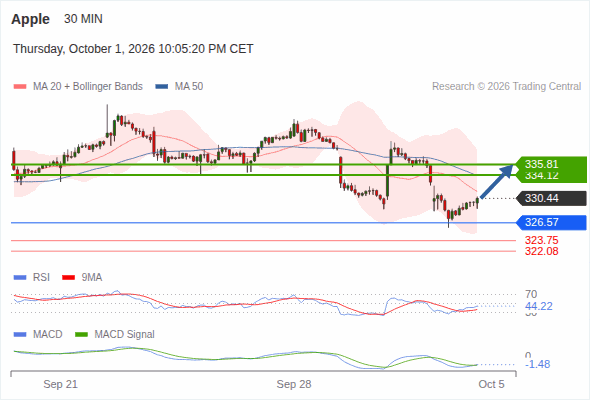Viewport: 590px width, 400px height.
Task: Click the blue 326.57 pivot price tag
Action: (x=551, y=222)
